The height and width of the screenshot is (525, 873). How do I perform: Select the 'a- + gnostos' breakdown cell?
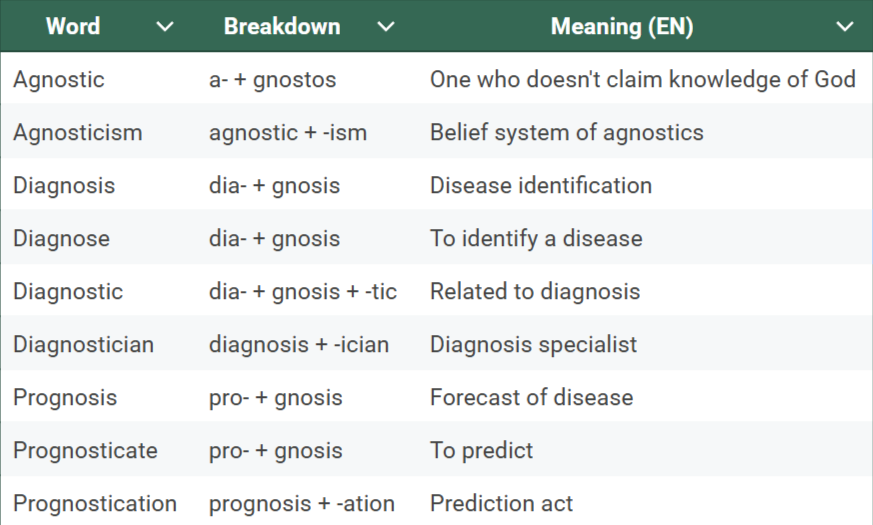point(272,79)
